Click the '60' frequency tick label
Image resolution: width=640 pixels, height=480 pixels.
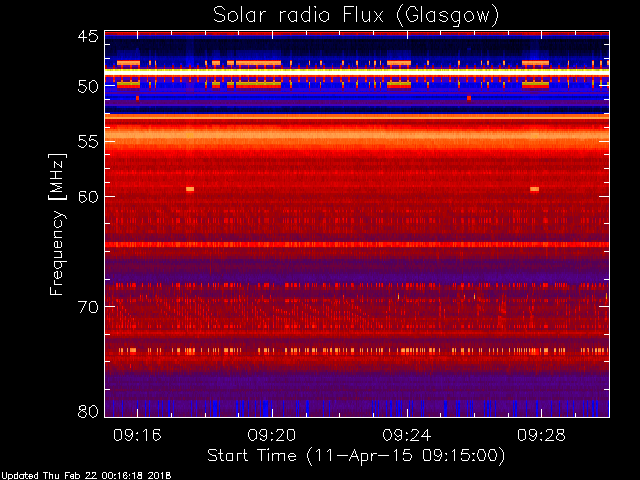[x=88, y=197]
